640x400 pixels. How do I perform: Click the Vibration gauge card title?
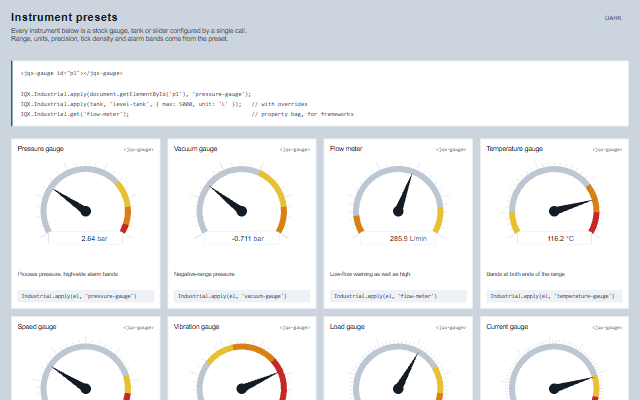196,327
